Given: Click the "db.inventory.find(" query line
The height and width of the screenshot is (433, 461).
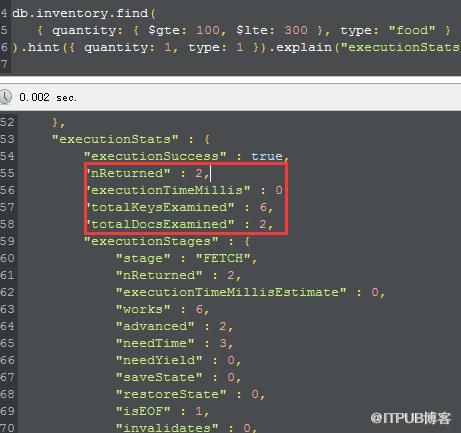Looking at the screenshot, I should [x=84, y=13].
